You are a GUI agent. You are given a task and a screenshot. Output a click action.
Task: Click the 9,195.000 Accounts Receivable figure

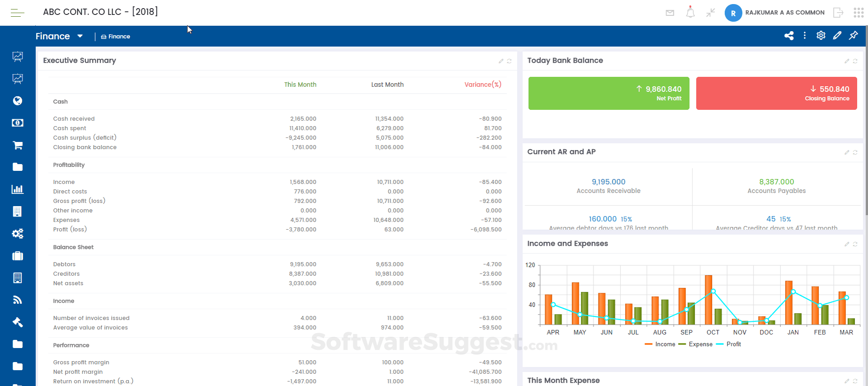(x=609, y=182)
